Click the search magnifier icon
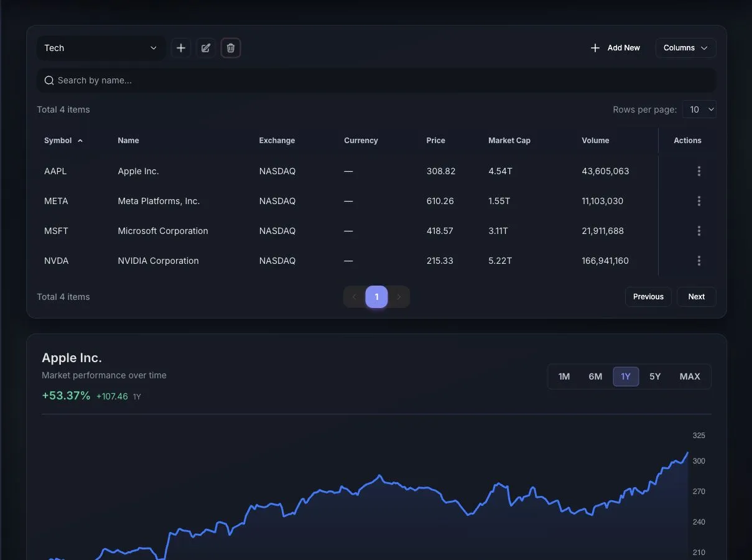 (x=49, y=80)
